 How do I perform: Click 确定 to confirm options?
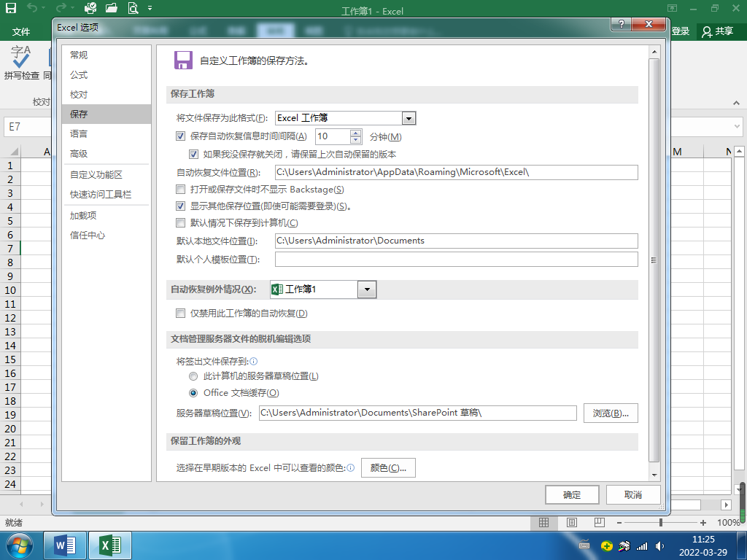point(572,495)
